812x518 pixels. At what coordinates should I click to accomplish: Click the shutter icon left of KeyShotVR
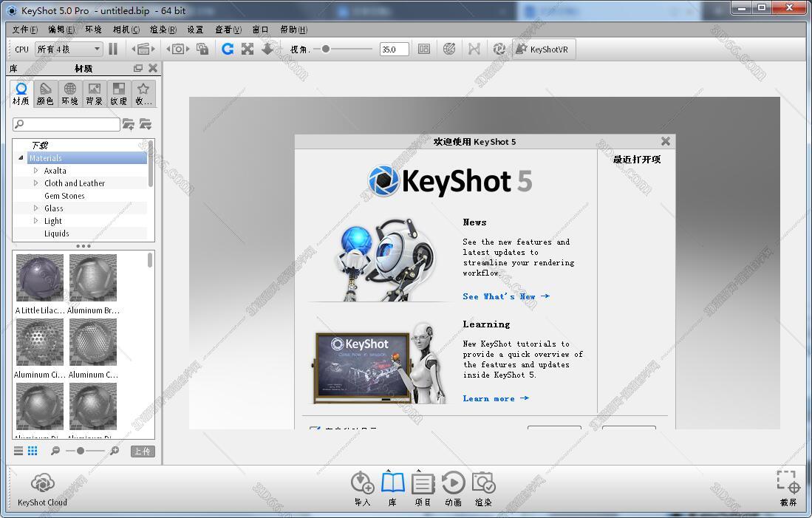[499, 50]
